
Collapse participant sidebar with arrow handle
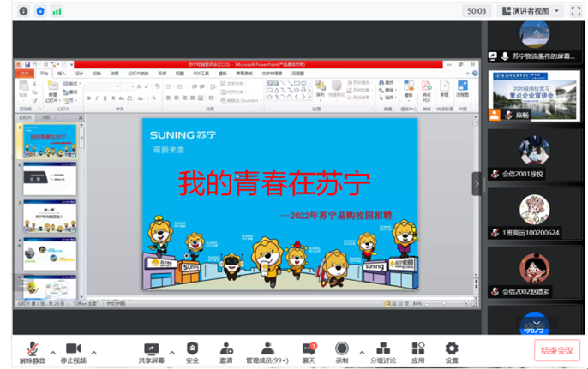point(477,183)
